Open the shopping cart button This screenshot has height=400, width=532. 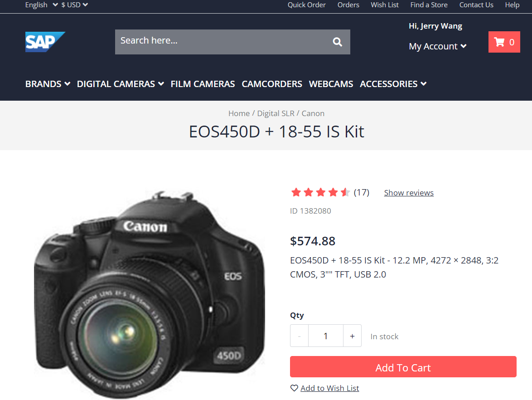[x=504, y=42]
